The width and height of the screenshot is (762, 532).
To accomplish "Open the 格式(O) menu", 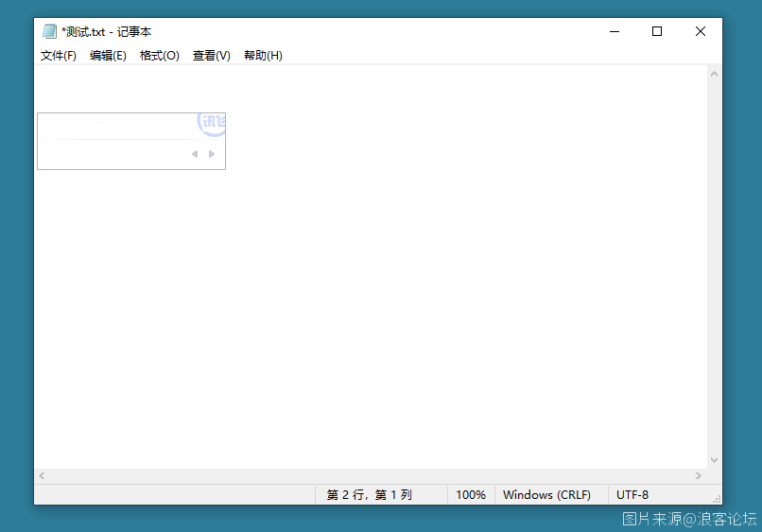I will [159, 56].
